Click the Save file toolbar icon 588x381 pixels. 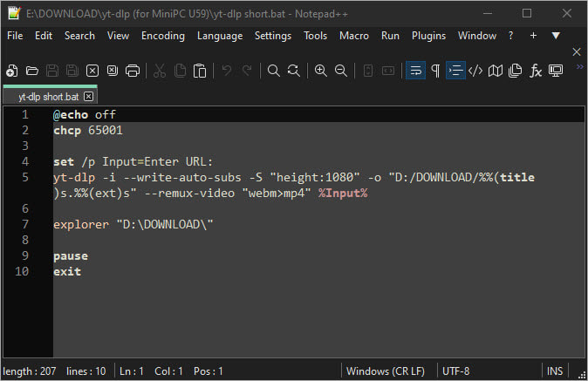click(52, 71)
